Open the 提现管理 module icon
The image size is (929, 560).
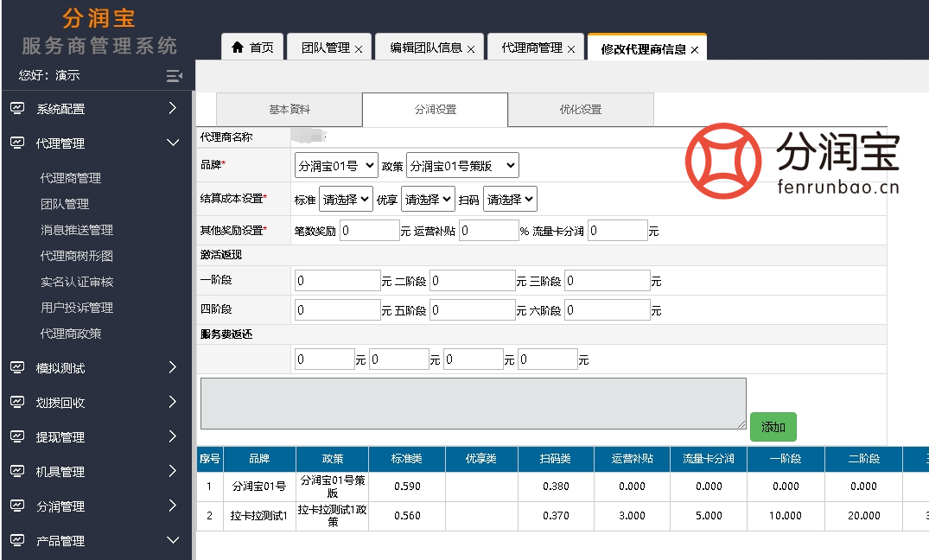(x=18, y=436)
